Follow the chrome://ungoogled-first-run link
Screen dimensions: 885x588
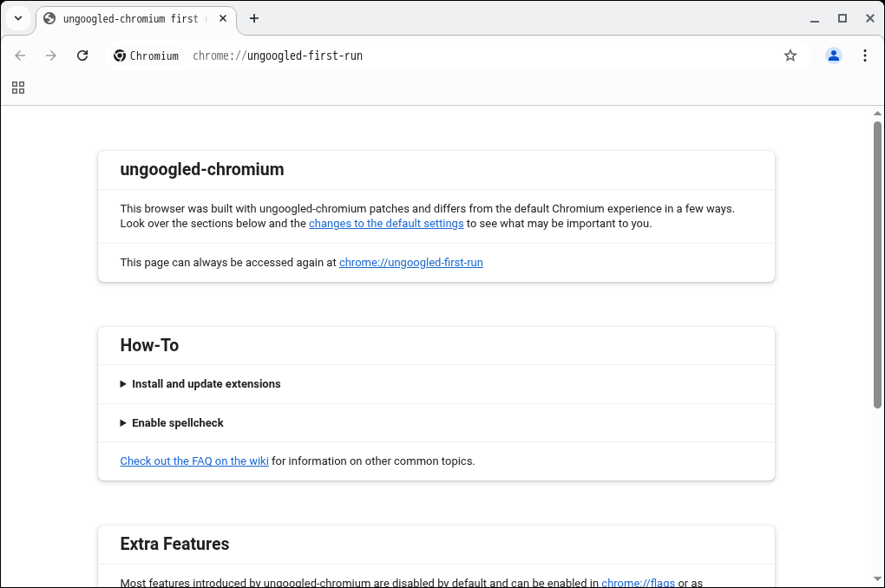tap(410, 263)
